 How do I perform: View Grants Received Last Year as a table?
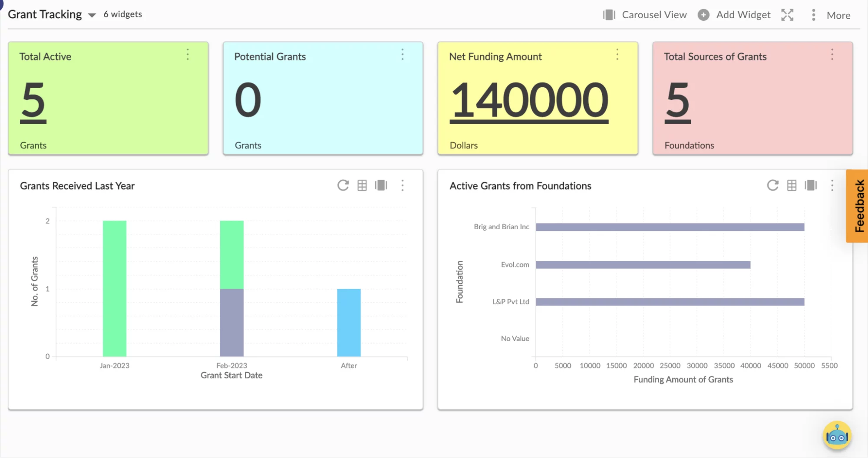(362, 185)
